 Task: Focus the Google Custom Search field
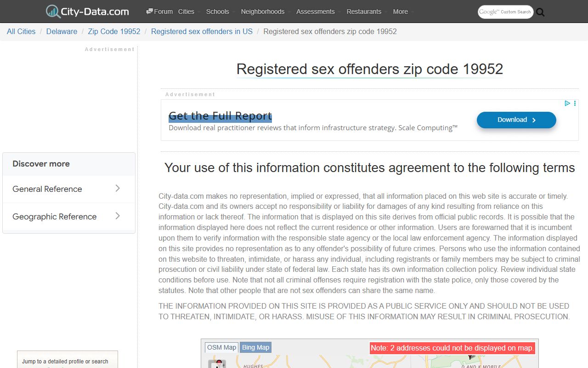pos(505,12)
